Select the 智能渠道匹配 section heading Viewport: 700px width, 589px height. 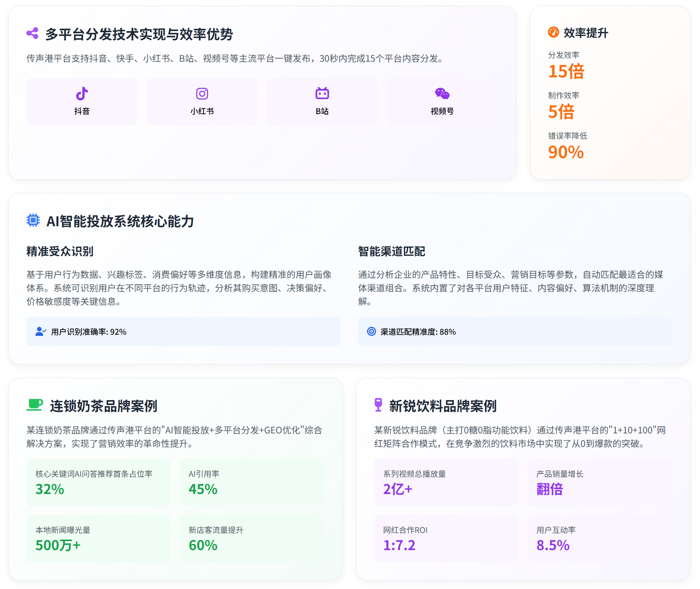391,251
